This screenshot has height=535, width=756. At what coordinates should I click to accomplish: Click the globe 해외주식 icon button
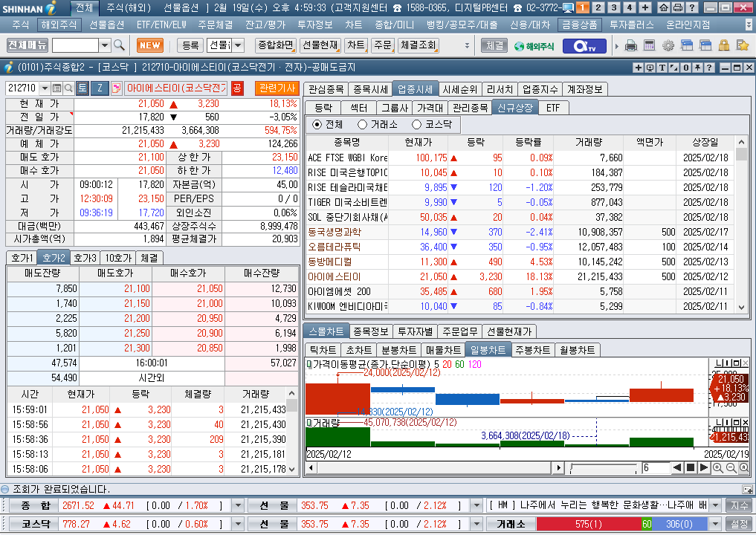tap(534, 46)
